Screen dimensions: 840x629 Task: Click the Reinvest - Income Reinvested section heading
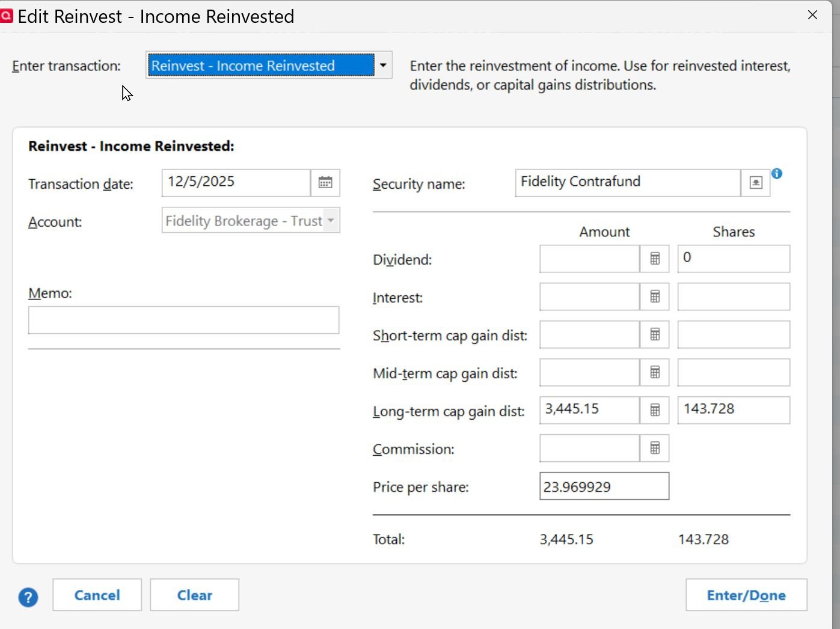(131, 146)
